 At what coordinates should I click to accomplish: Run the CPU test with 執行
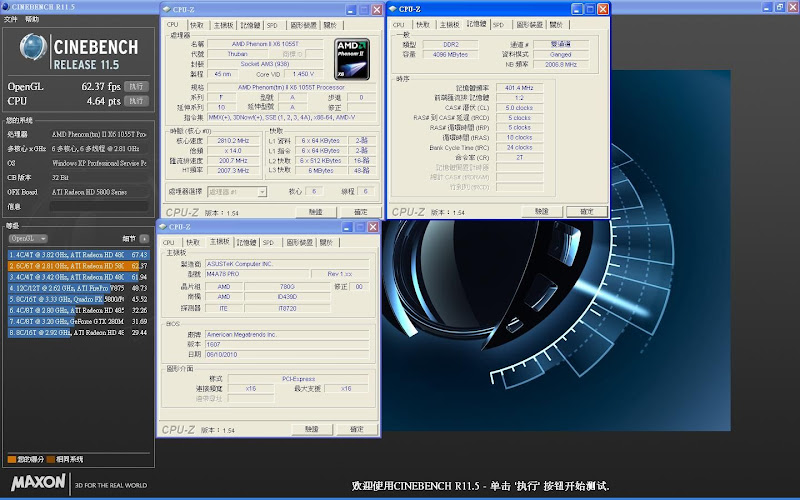click(136, 101)
